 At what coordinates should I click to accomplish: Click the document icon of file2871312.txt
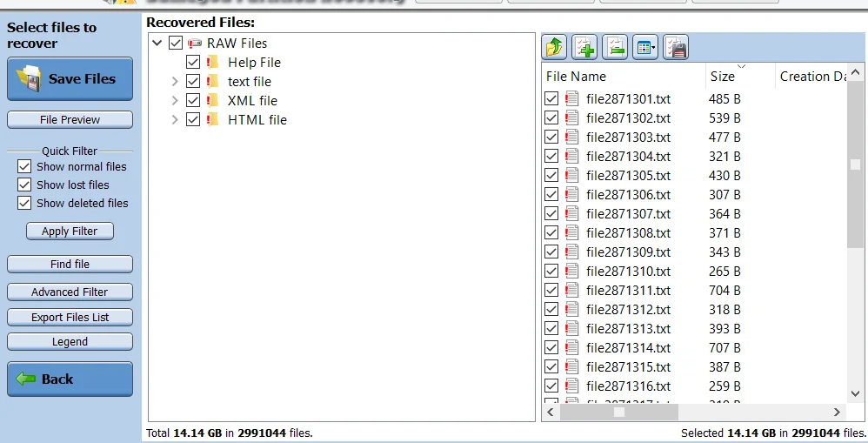[x=571, y=309]
